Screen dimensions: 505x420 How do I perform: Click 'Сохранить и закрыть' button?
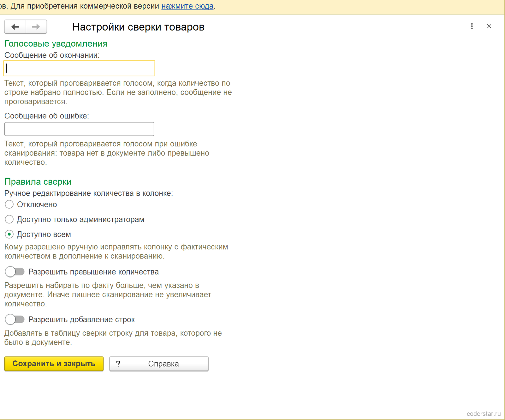(54, 364)
